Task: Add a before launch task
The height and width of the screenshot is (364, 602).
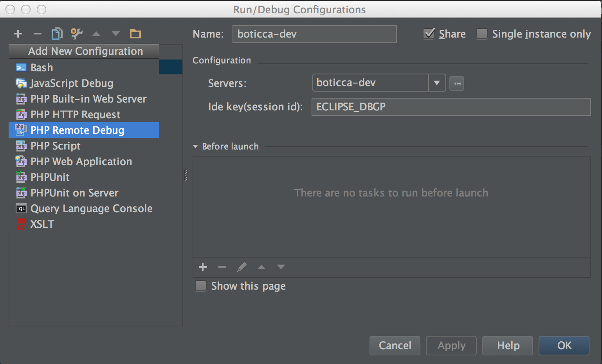Action: [x=203, y=267]
